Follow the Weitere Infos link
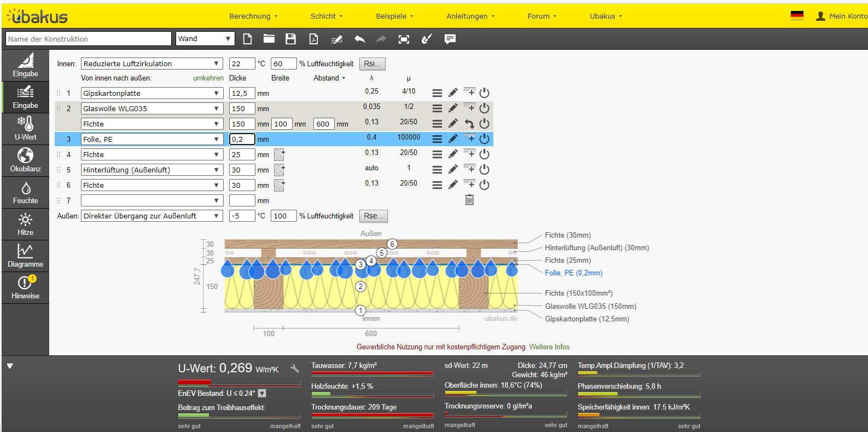 (x=549, y=347)
